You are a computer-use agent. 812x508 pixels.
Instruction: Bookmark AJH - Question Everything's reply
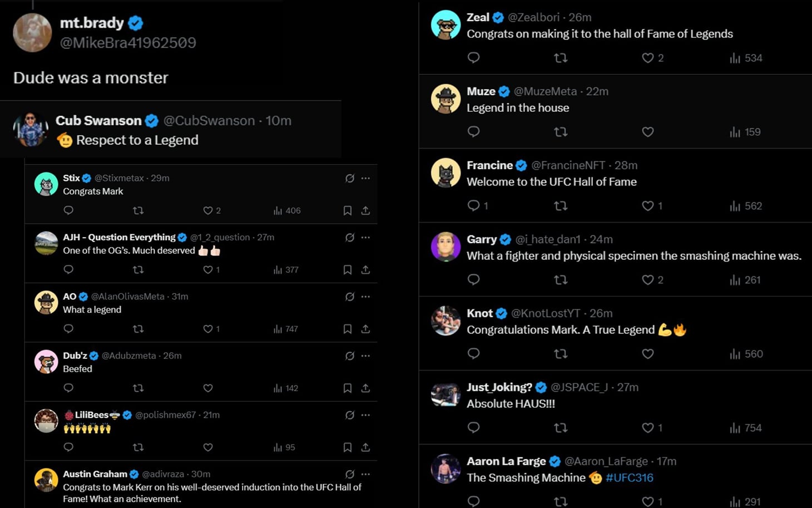click(x=348, y=270)
